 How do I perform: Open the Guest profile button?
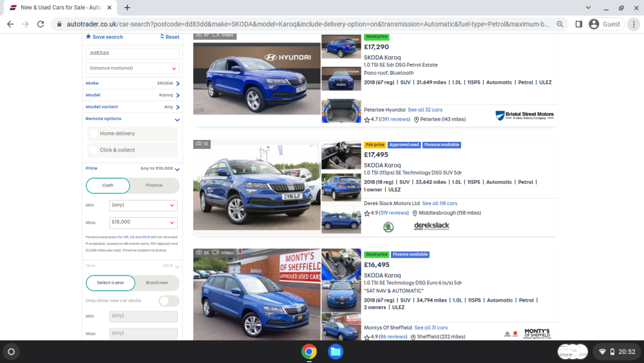(606, 25)
